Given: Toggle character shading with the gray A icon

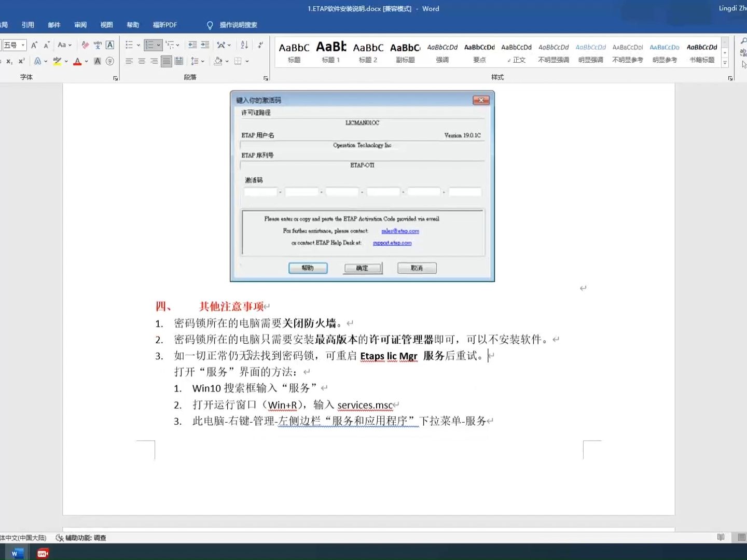Looking at the screenshot, I should coord(98,61).
